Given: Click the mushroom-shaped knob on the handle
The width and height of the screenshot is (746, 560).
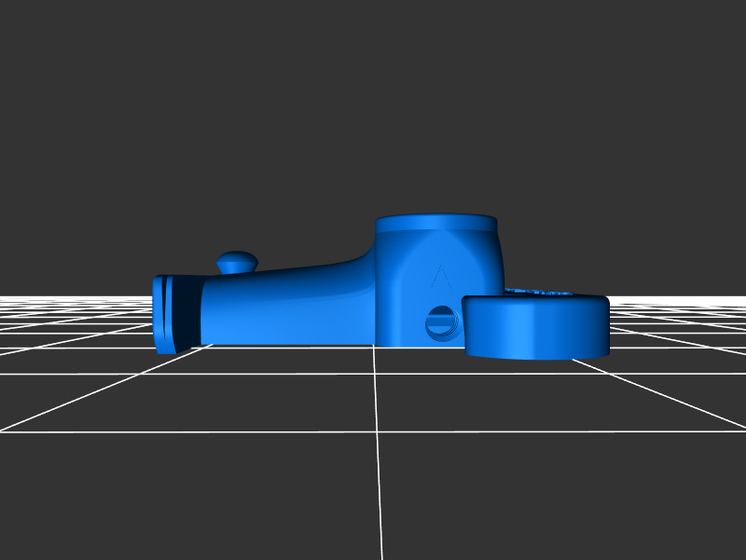Looking at the screenshot, I should click(238, 261).
